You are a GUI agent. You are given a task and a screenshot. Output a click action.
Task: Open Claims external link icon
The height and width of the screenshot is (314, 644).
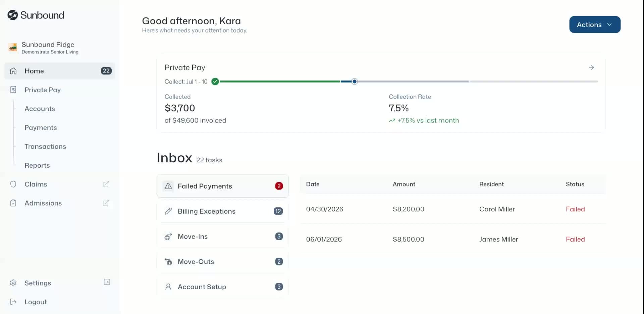coord(106,184)
